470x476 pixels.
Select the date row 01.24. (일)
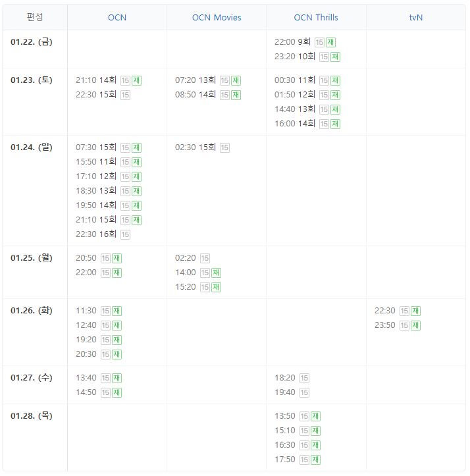pos(32,147)
